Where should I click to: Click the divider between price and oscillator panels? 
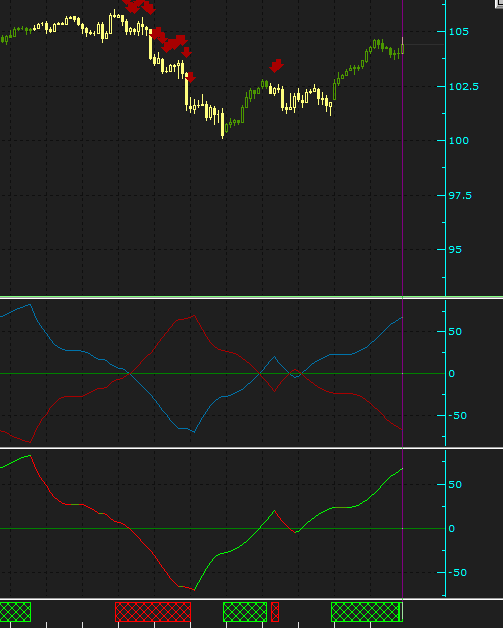point(252,297)
